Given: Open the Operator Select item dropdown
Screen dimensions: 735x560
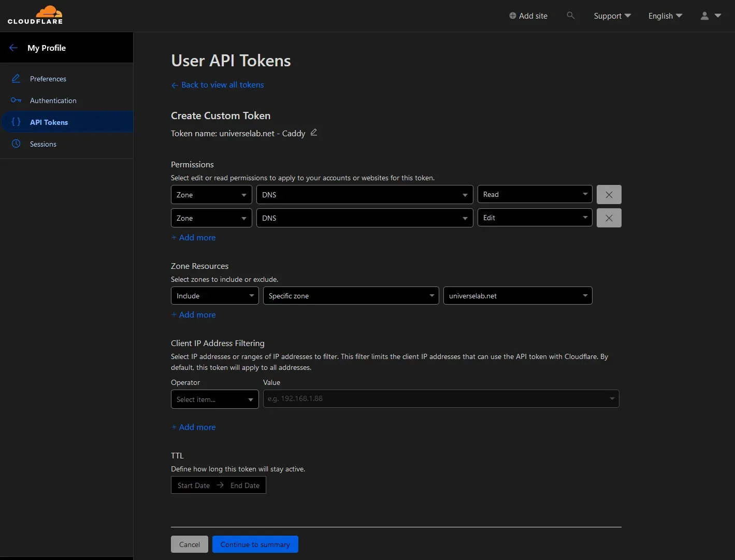Looking at the screenshot, I should pos(215,399).
